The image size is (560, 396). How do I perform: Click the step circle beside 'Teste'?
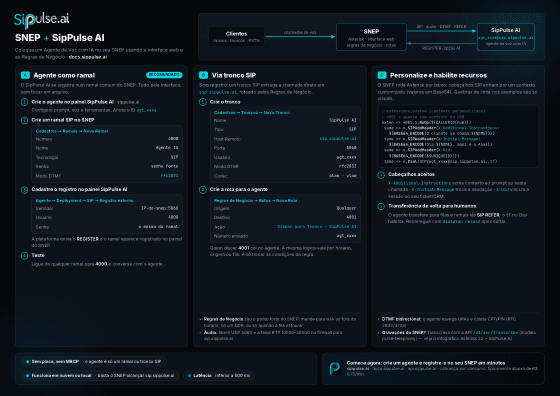pyautogui.click(x=24, y=255)
